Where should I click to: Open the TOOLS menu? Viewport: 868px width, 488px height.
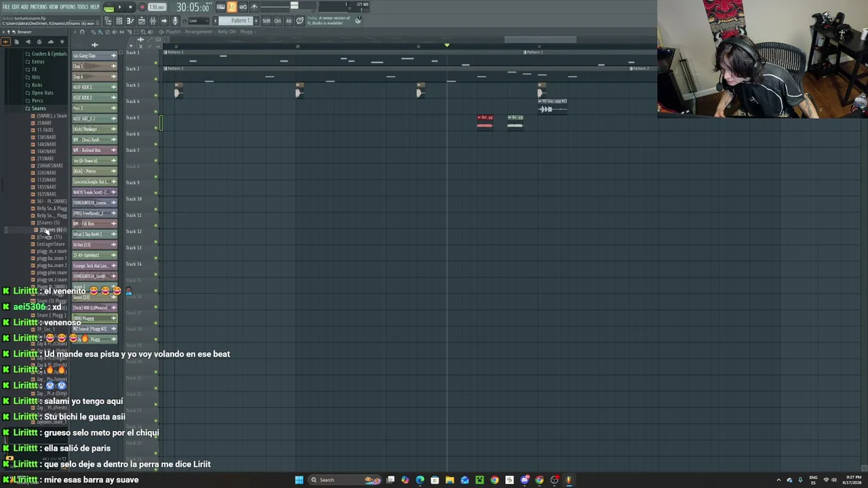point(83,7)
